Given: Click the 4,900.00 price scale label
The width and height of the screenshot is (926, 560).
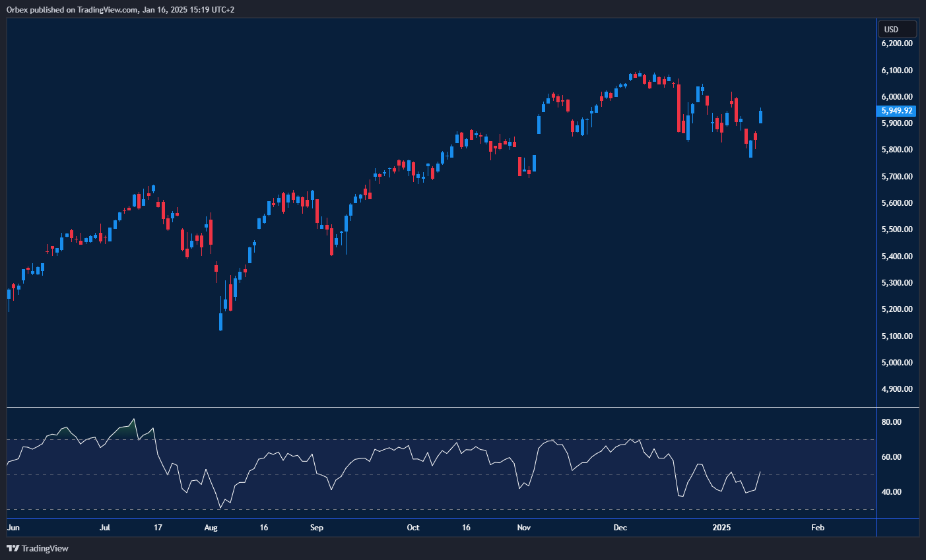Looking at the screenshot, I should pyautogui.click(x=897, y=389).
